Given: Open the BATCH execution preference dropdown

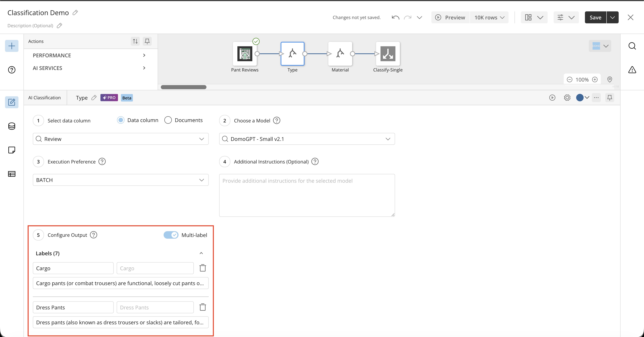Looking at the screenshot, I should coord(121,180).
